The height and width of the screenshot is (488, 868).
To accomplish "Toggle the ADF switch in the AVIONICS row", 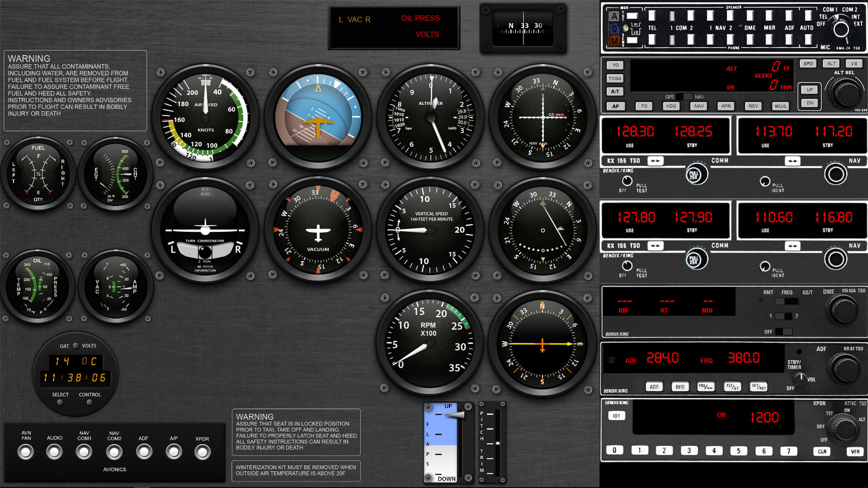I will [144, 452].
